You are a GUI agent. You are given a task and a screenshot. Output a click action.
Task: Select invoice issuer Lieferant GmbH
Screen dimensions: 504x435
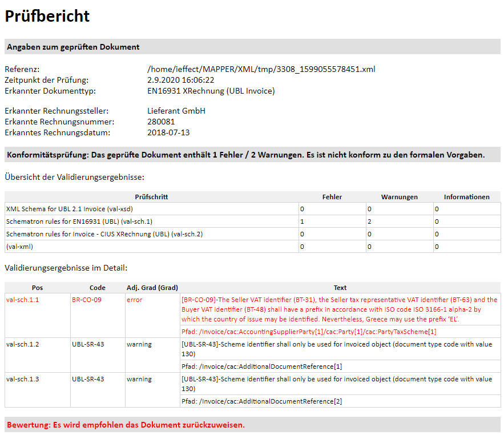tap(176, 111)
